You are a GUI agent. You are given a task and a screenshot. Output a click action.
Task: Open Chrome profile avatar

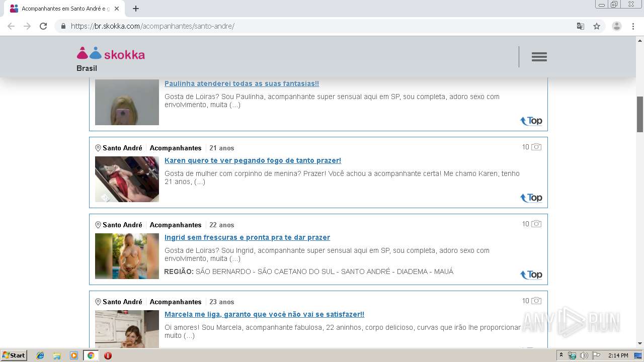coord(617,26)
